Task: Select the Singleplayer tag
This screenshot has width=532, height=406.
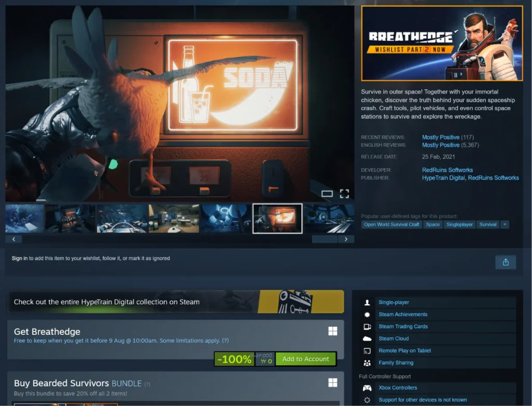Action: 459,224
